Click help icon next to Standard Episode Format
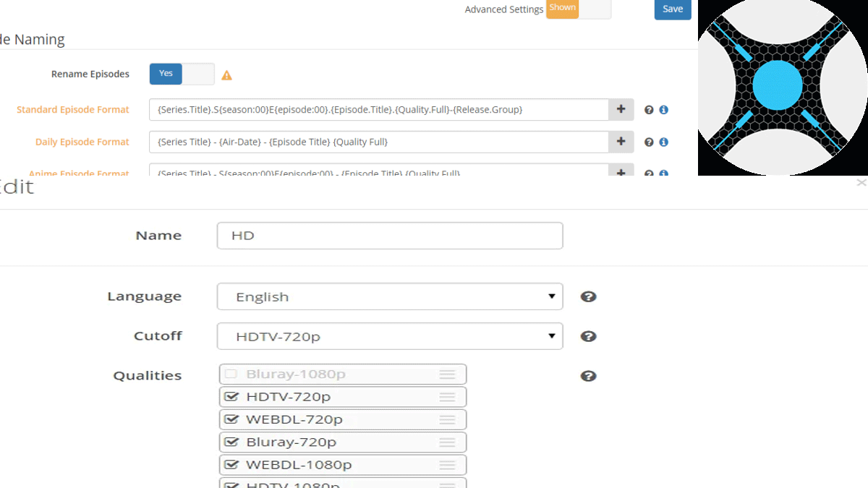The height and width of the screenshot is (488, 868). (x=649, y=110)
